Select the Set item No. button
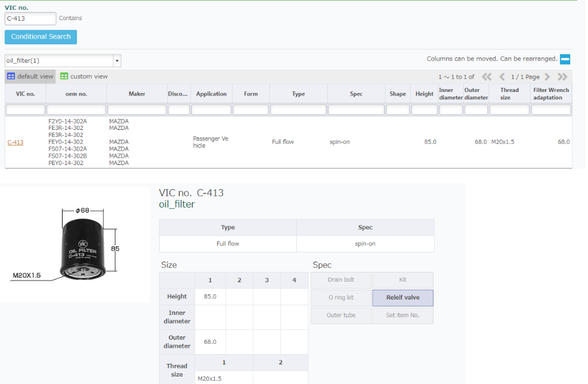 [x=403, y=316]
